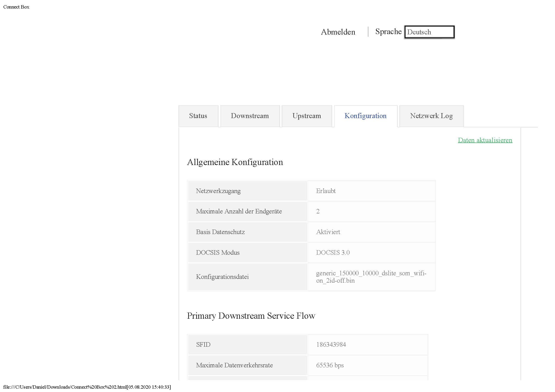This screenshot has width=555, height=392.
Task: Click the Netzwerkzugang row label
Action: pos(218,191)
